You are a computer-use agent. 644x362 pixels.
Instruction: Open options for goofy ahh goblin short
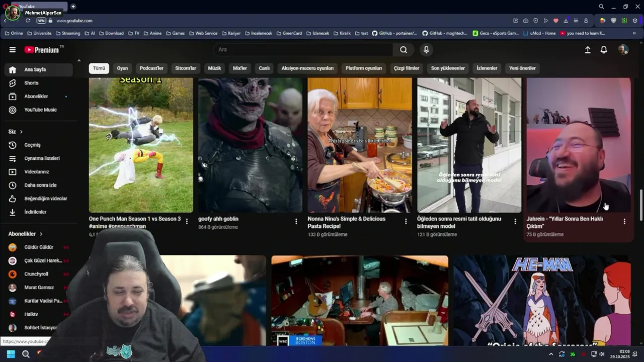click(x=296, y=221)
